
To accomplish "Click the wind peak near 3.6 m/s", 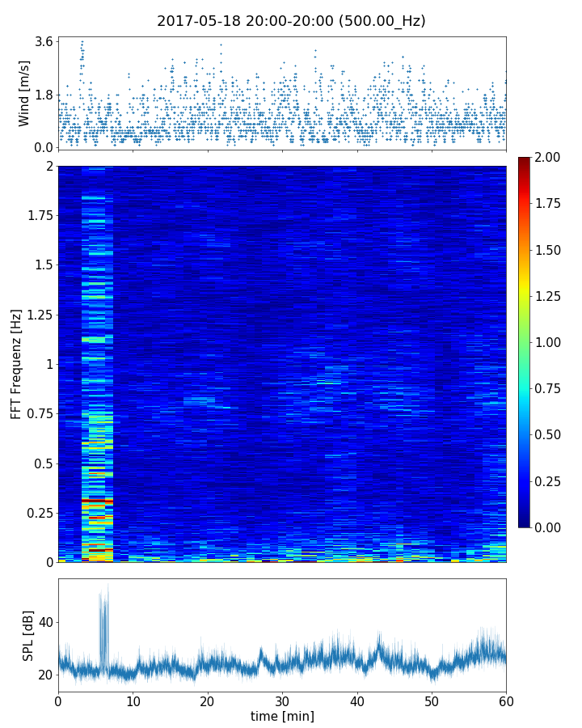I will coord(82,42).
